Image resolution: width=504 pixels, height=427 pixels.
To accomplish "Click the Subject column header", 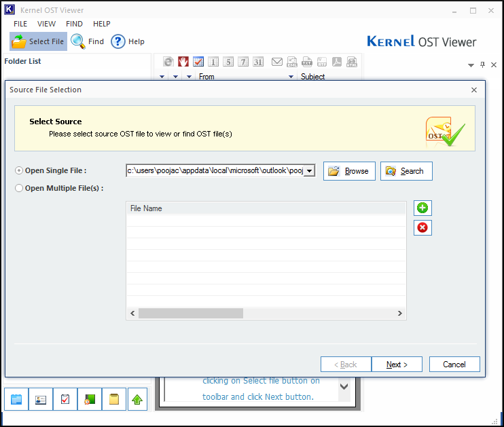I will 312,77.
